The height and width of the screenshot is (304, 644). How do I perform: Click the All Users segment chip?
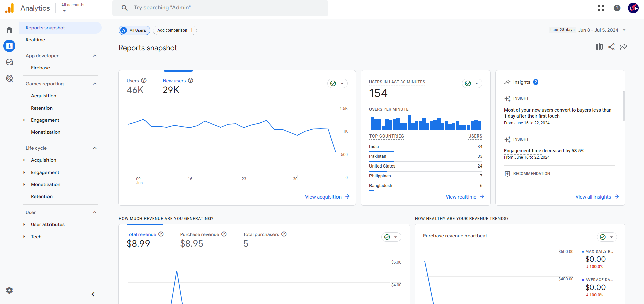134,30
